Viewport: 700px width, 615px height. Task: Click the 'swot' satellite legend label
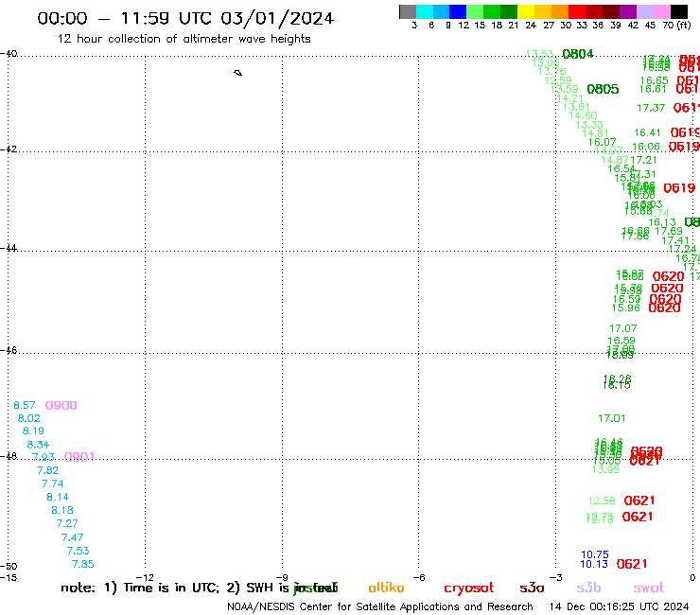point(649,589)
